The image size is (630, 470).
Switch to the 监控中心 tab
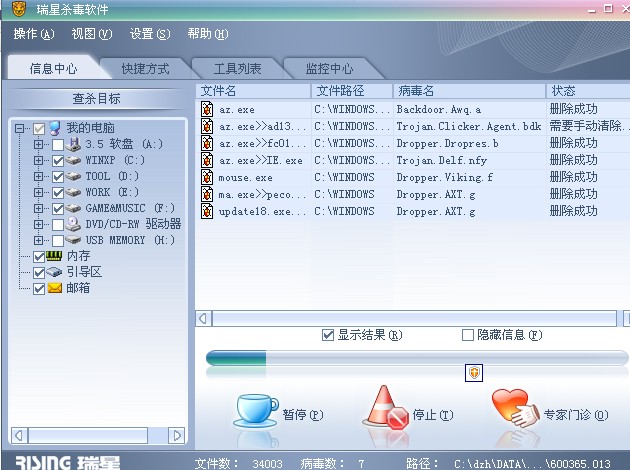tap(329, 69)
